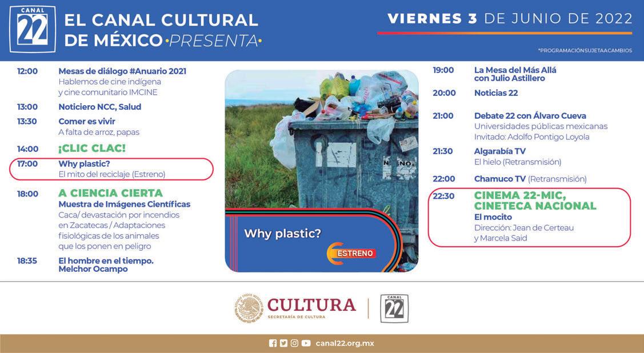Click the 17:00 time slot
The width and height of the screenshot is (644, 353).
(27, 164)
